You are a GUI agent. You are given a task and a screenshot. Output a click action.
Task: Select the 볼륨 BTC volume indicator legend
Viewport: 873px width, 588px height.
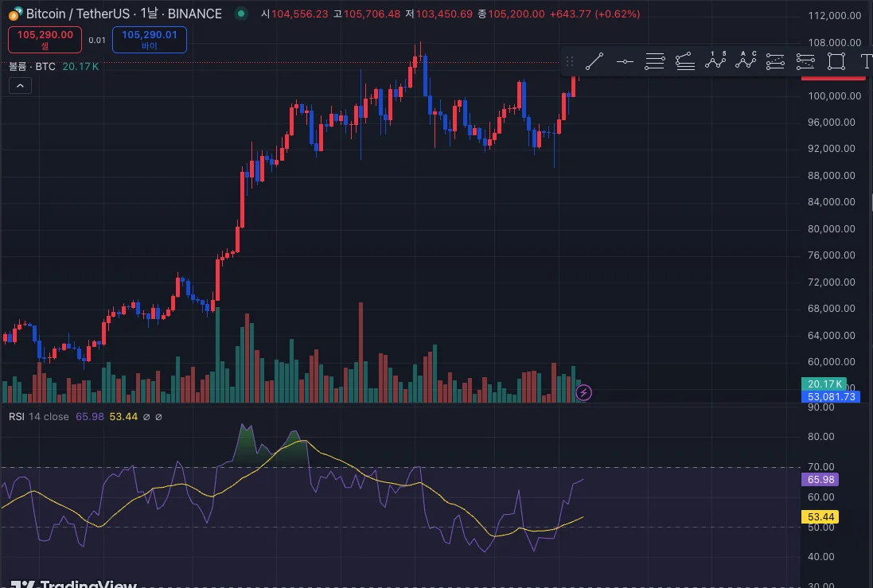tap(33, 66)
